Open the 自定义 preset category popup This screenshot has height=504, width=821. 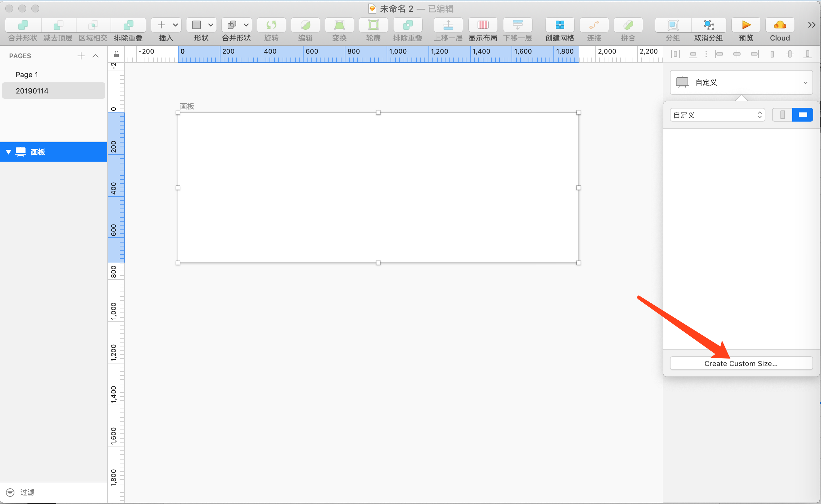[x=717, y=115]
